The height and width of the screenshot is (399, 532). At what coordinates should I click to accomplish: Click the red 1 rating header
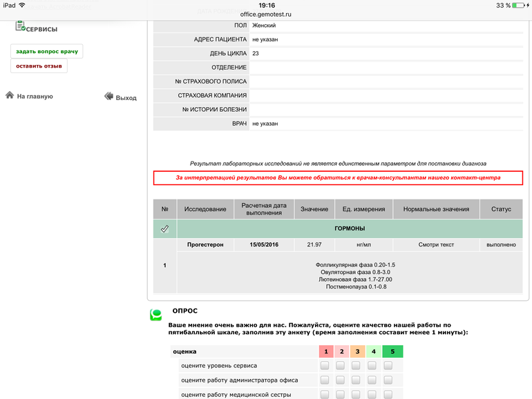[326, 351]
